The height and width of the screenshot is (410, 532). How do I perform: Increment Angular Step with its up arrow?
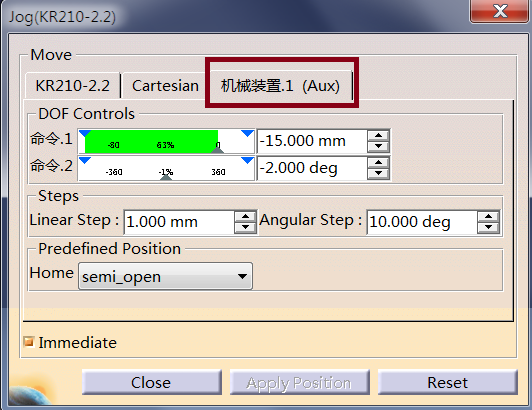(488, 217)
